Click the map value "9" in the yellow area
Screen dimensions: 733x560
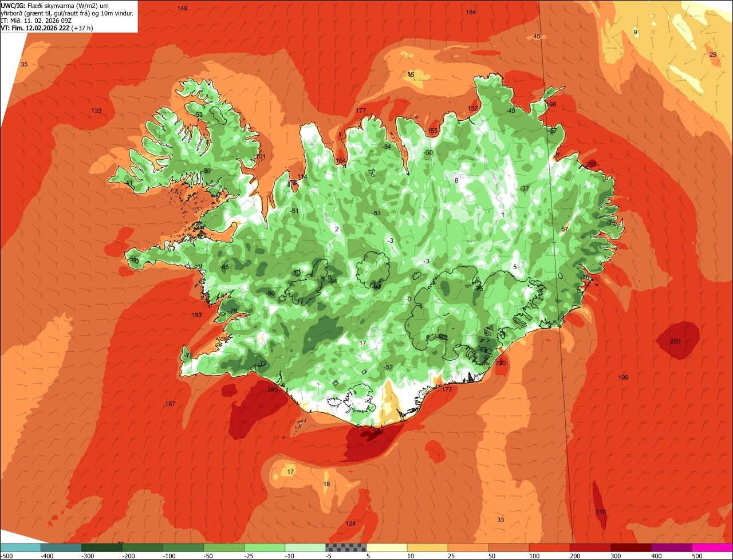coord(635,32)
